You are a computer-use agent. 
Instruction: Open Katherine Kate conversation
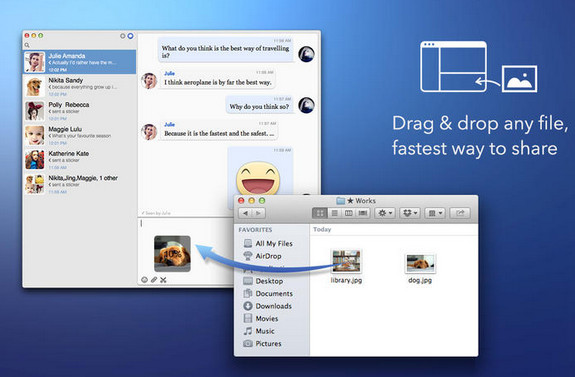pos(80,160)
